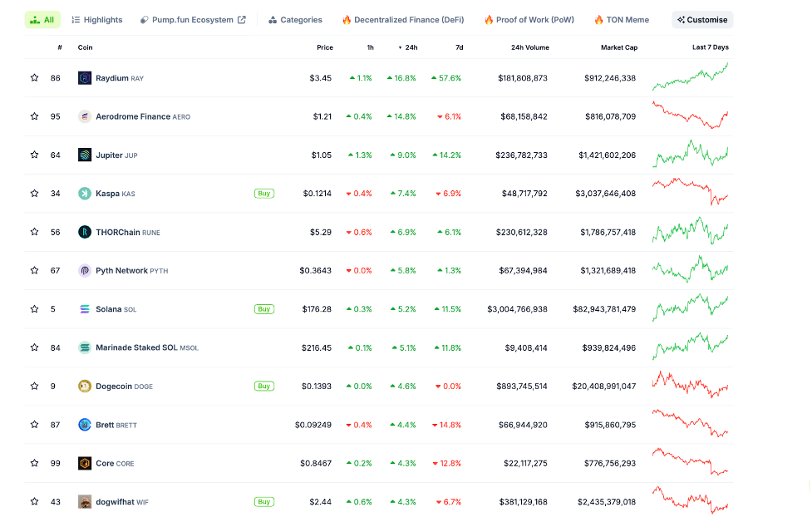Sort by the # rank column header

pos(60,47)
